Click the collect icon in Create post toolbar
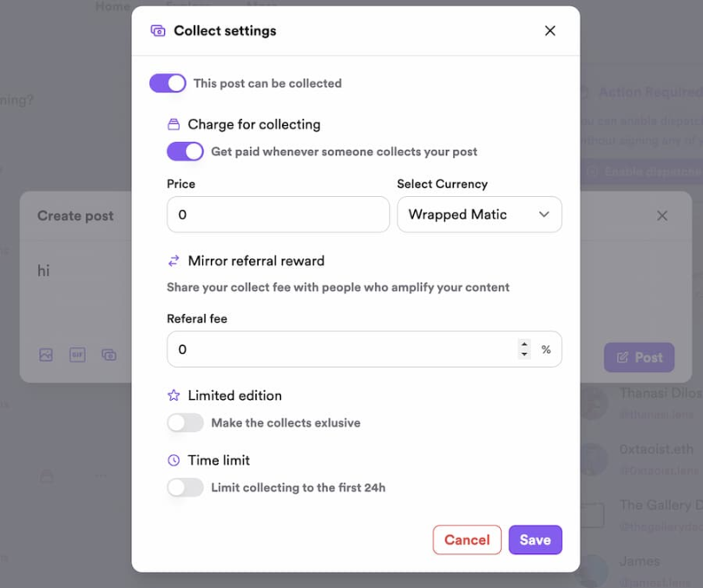The width and height of the screenshot is (703, 588). pos(108,355)
